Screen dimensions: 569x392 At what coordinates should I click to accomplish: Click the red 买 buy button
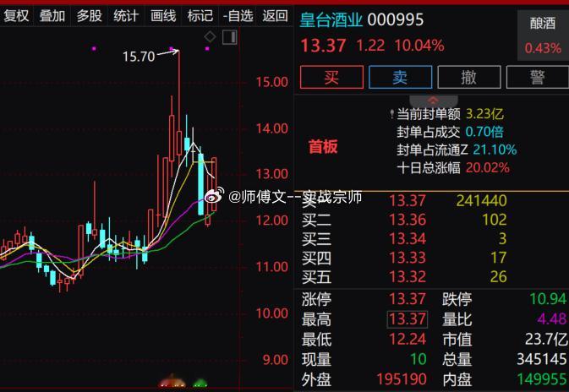(331, 77)
